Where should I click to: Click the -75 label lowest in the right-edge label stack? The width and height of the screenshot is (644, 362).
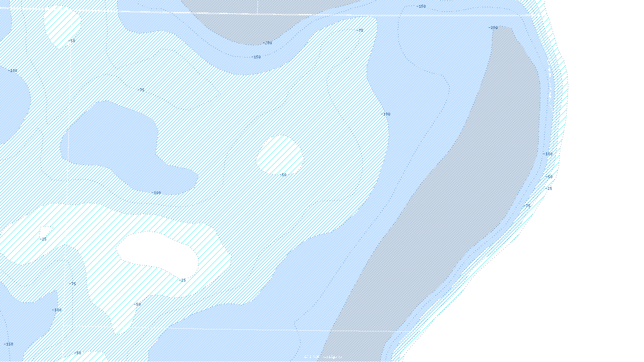(526, 206)
